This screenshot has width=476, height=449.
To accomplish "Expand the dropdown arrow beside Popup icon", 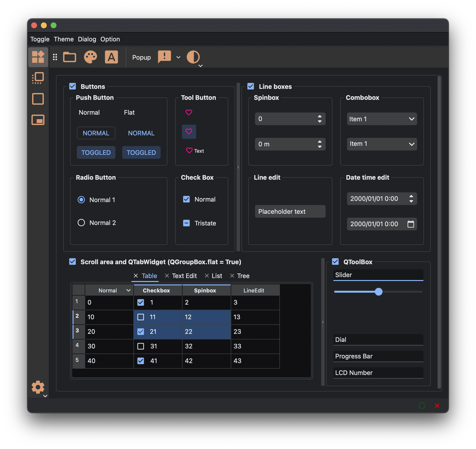I will (x=178, y=57).
